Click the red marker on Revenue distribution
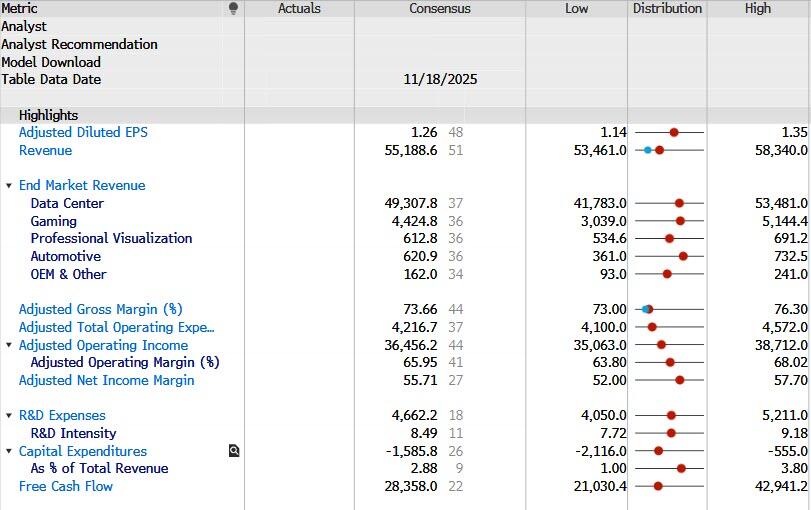This screenshot has height=510, width=811. [x=660, y=151]
